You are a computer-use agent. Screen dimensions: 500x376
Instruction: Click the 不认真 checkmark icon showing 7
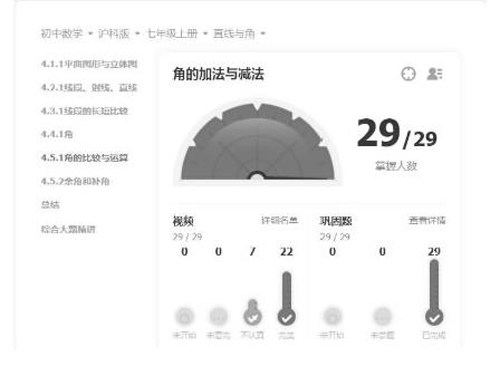tap(253, 316)
